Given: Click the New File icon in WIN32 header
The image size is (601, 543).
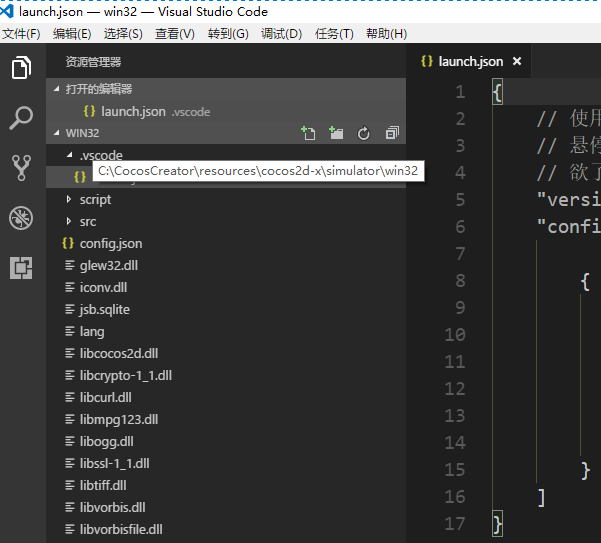Looking at the screenshot, I should point(308,133).
